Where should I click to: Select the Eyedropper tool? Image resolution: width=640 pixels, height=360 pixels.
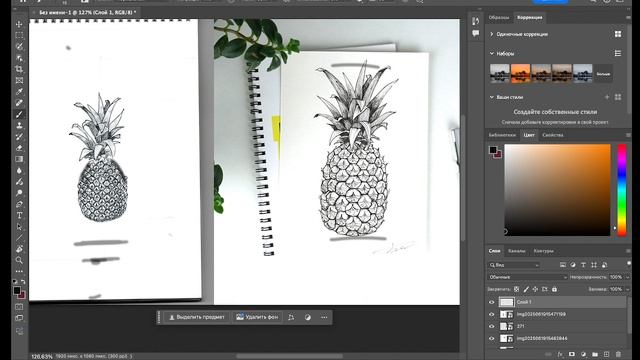pyautogui.click(x=19, y=91)
